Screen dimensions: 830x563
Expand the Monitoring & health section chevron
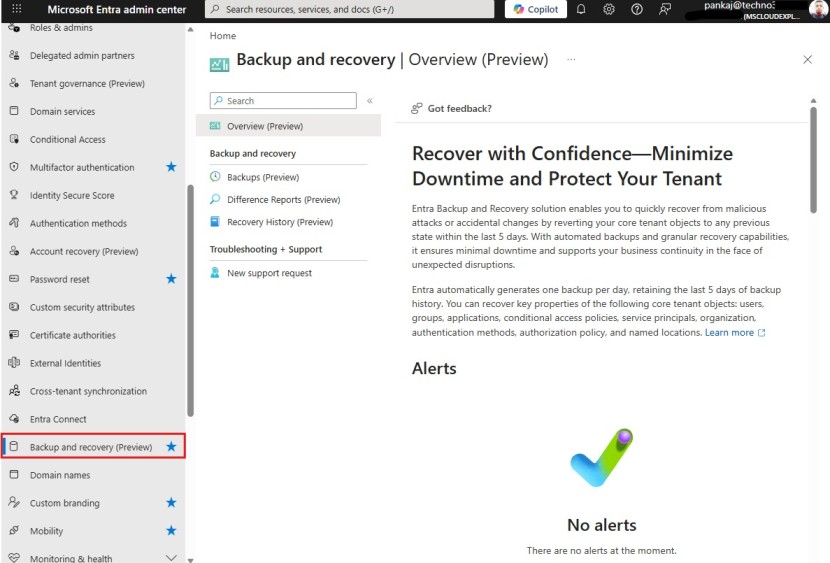(x=171, y=558)
